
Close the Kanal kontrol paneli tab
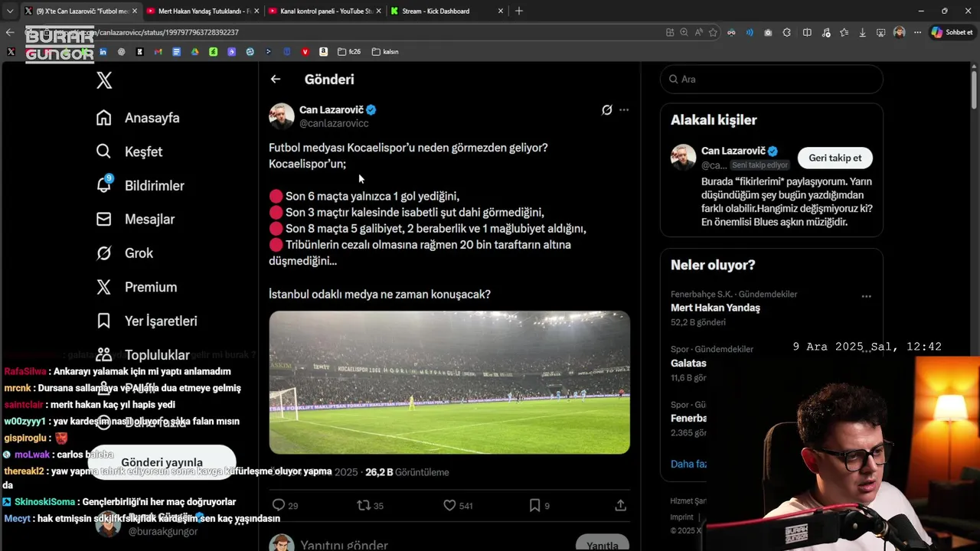[x=378, y=11]
